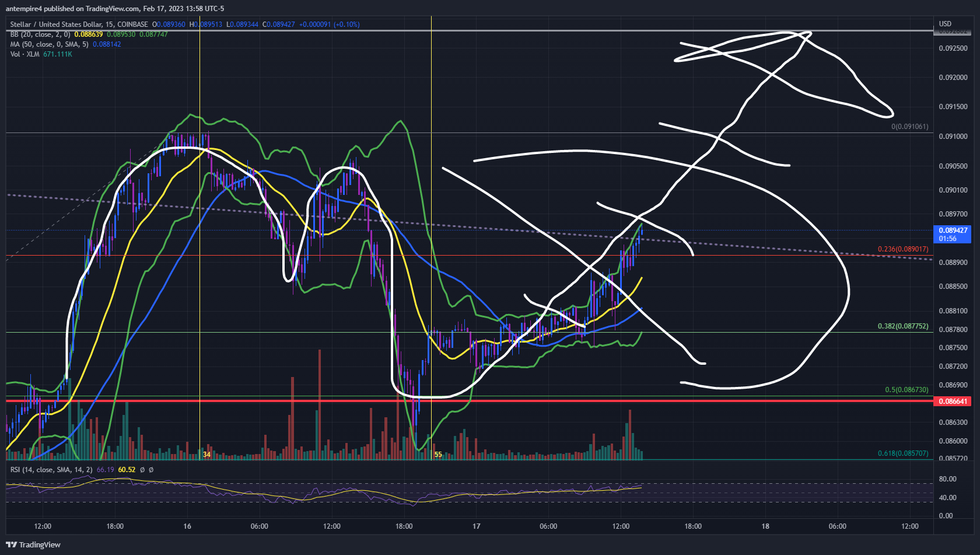Click the open value O0.089360
The width and height of the screenshot is (980, 555).
[169, 25]
